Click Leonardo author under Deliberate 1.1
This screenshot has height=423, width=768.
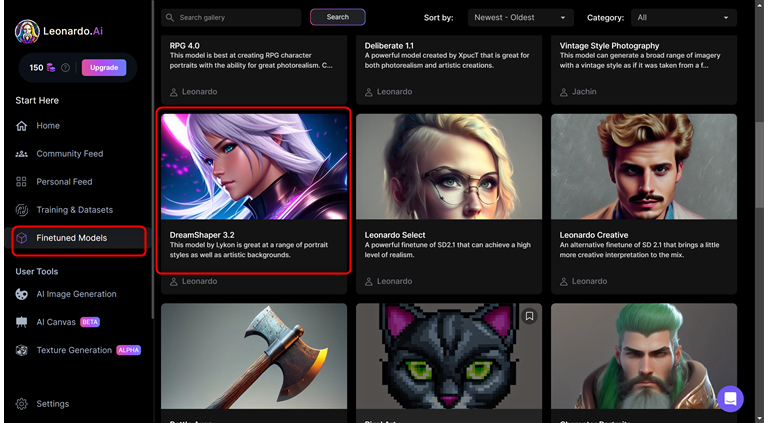click(x=394, y=92)
